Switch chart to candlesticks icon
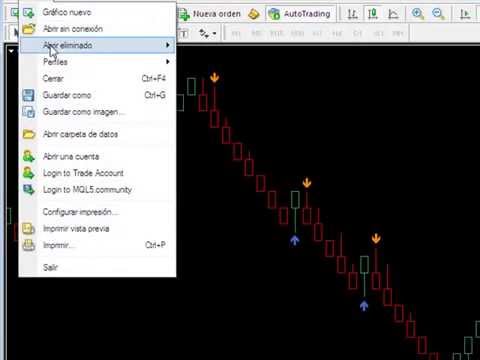The width and height of the screenshot is (480, 360). (x=372, y=14)
